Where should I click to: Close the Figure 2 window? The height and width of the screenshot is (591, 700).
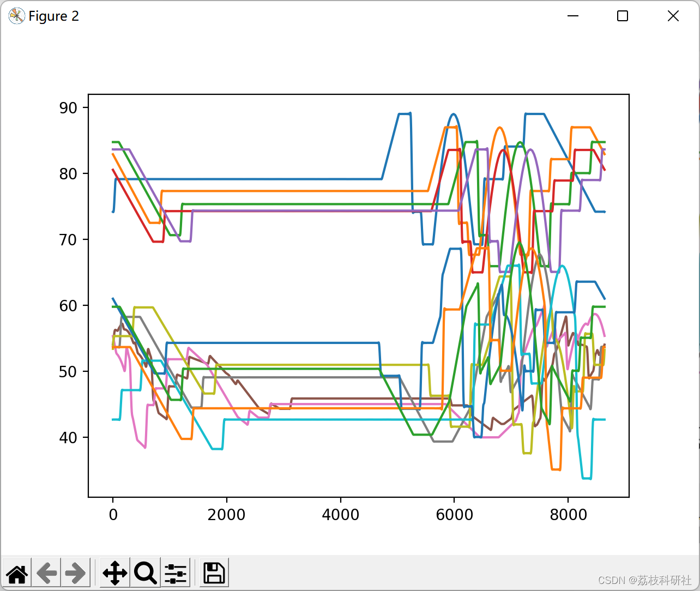pos(673,16)
